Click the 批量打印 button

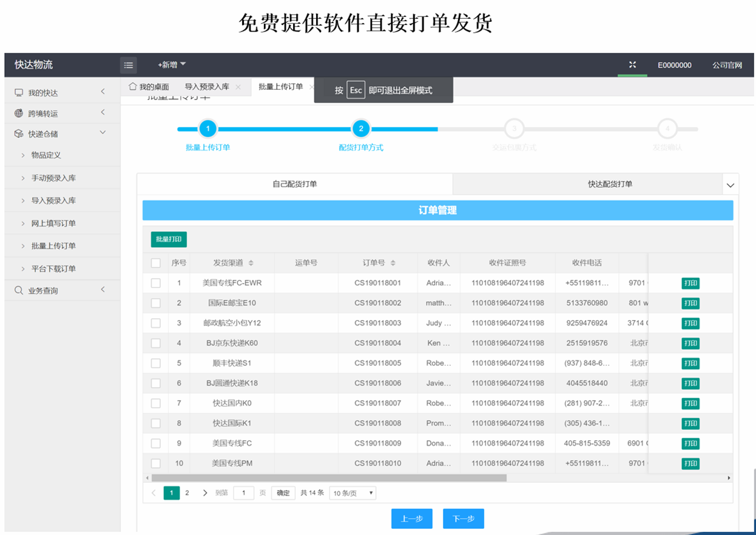tap(169, 239)
